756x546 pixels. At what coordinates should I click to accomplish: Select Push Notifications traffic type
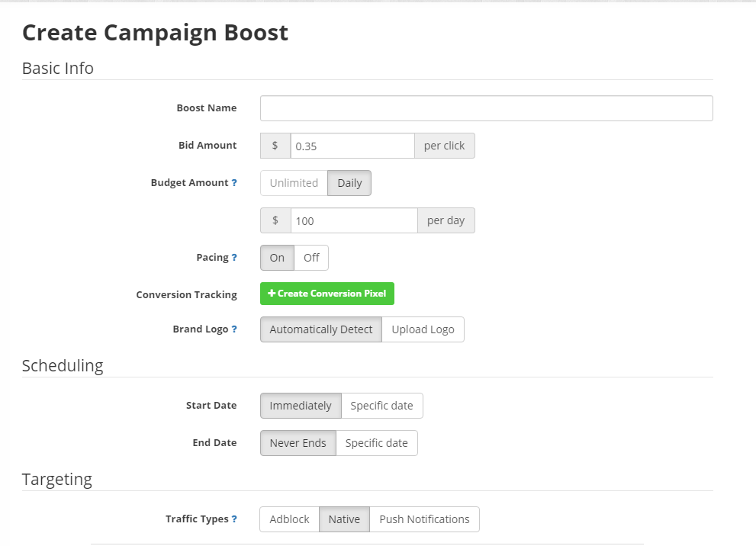pyautogui.click(x=424, y=519)
